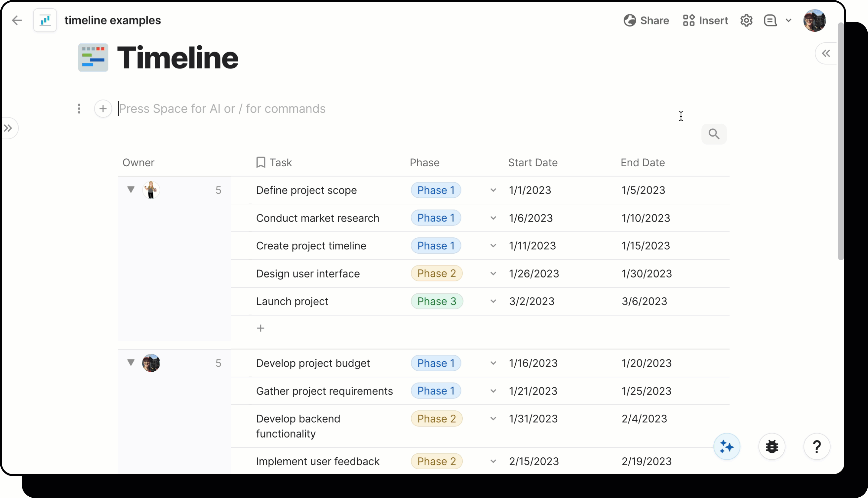Open Phase dropdown for Design user interface
Viewport: 868px width, 498px height.
[493, 273]
